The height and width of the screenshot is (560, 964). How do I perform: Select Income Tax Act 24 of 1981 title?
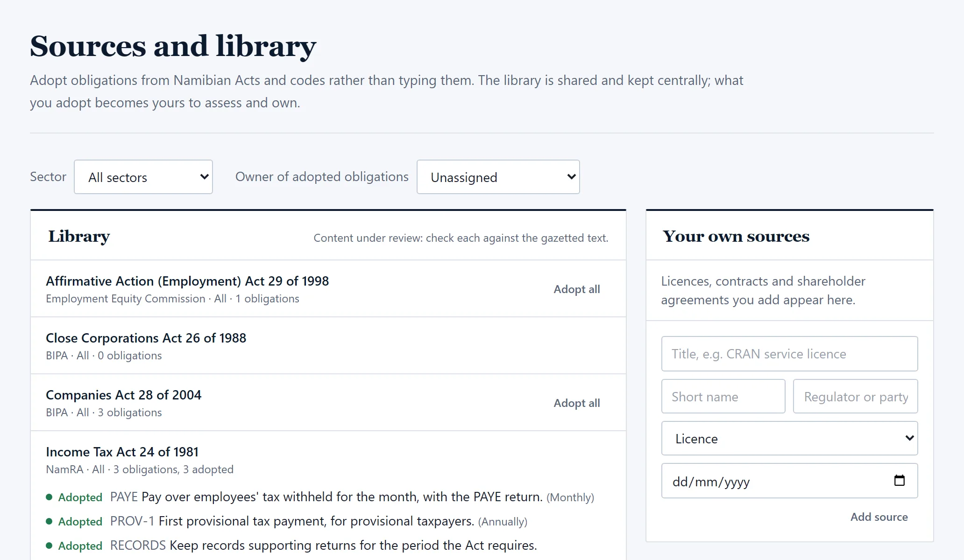(x=122, y=452)
